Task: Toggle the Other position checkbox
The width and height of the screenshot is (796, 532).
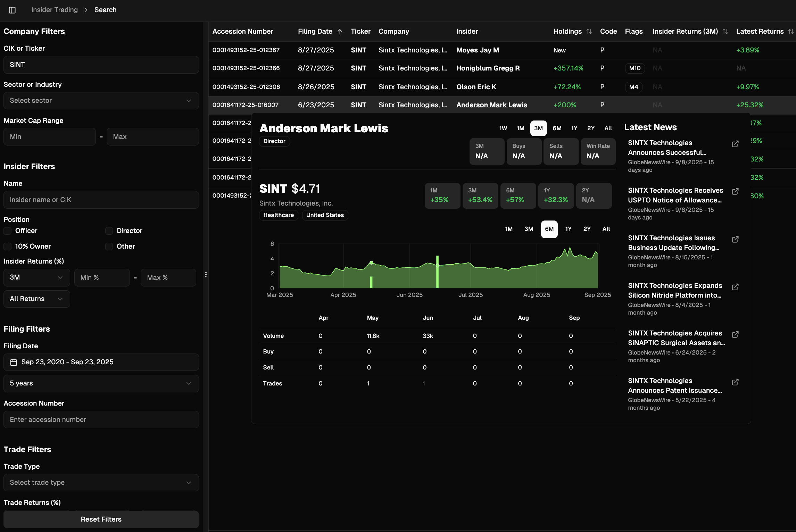Action: [109, 247]
